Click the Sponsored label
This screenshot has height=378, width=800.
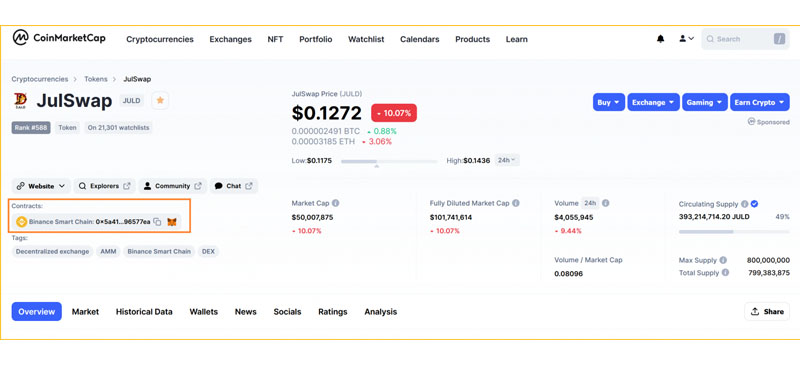[x=768, y=122]
